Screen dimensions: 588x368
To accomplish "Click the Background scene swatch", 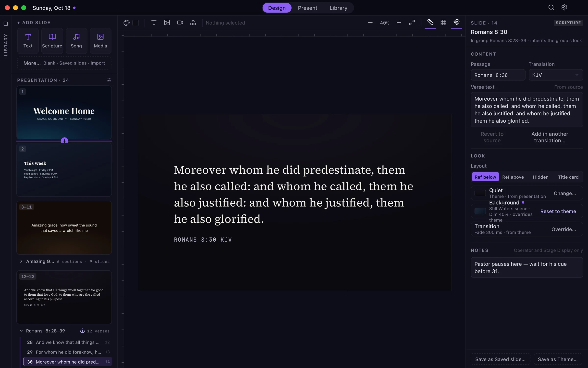I will click(480, 211).
